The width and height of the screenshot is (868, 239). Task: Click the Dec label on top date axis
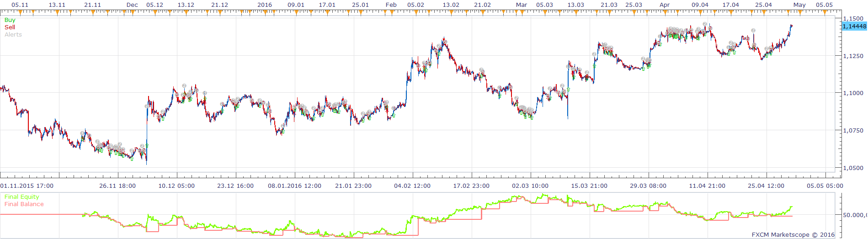[x=132, y=5]
